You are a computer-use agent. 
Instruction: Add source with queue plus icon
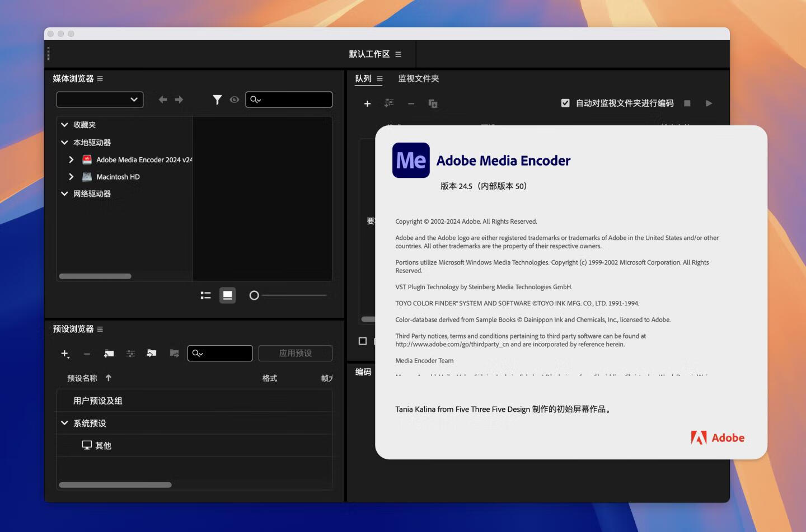[x=367, y=103]
